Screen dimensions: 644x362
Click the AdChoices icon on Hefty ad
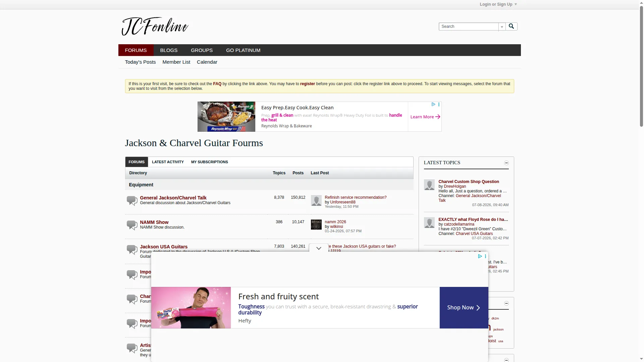[480, 256]
